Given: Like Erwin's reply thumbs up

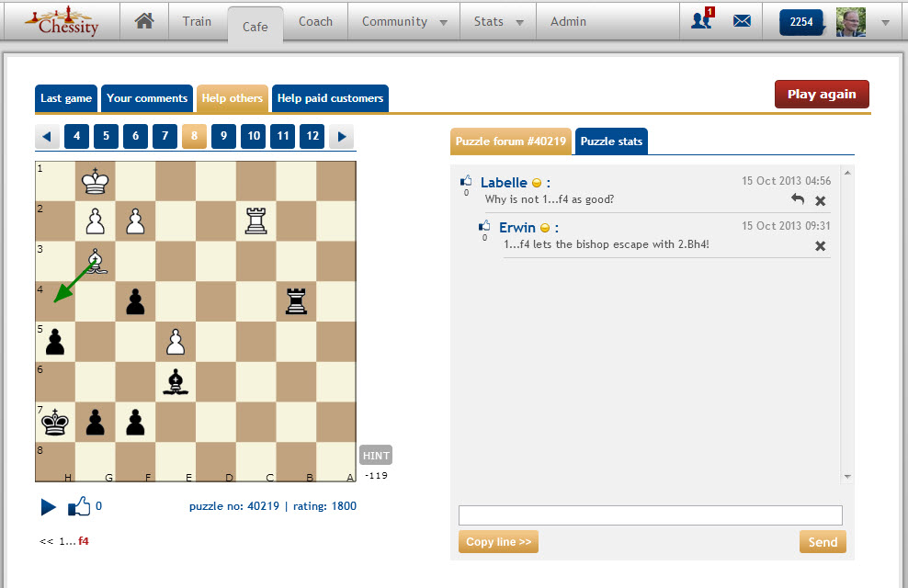Looking at the screenshot, I should pyautogui.click(x=484, y=226).
